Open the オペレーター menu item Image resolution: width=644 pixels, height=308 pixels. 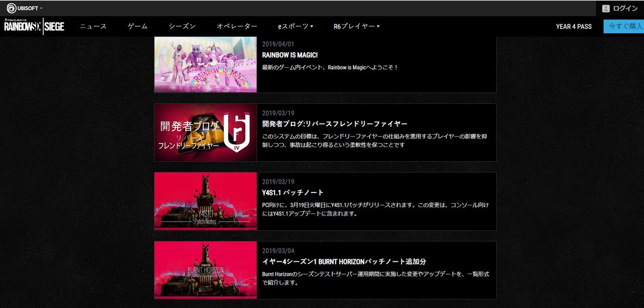[x=237, y=26]
